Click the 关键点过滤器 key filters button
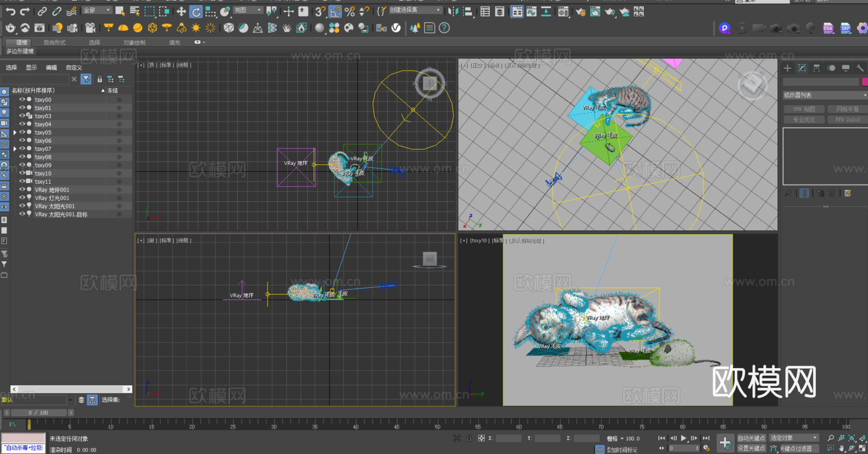This screenshot has height=454, width=868. [799, 448]
